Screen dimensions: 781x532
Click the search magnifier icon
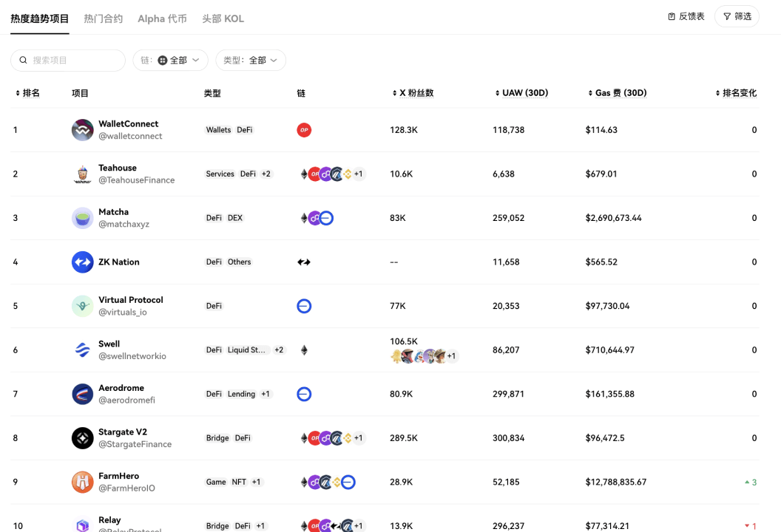pyautogui.click(x=23, y=60)
